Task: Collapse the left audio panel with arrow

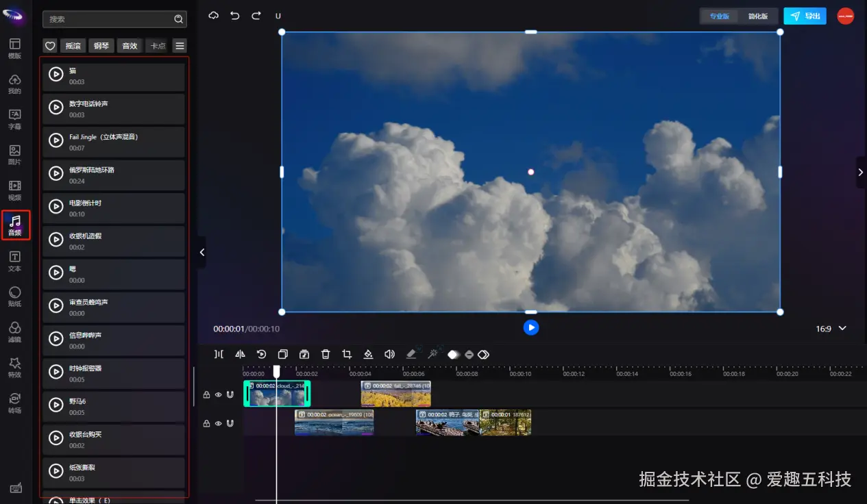Action: point(202,252)
